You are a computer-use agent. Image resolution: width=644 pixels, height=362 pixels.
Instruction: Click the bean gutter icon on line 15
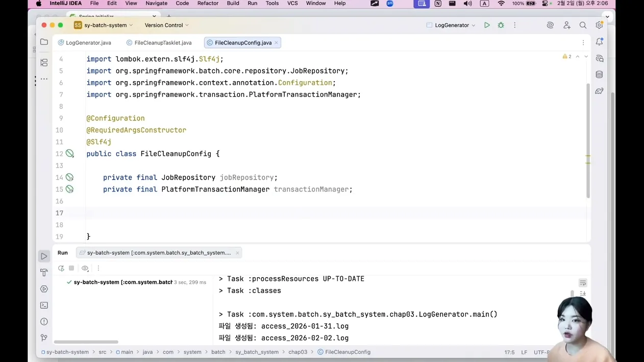click(x=70, y=189)
